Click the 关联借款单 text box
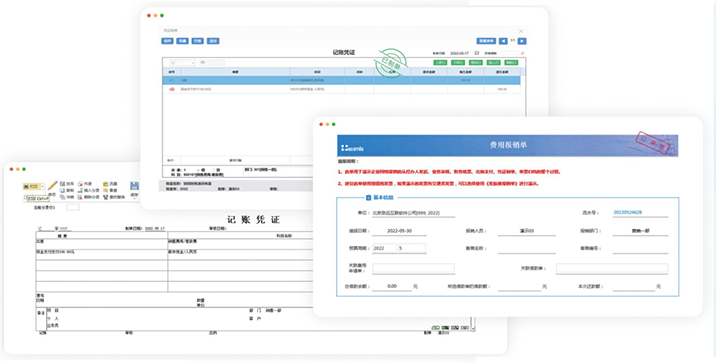The image size is (716, 363). pyautogui.click(x=612, y=268)
